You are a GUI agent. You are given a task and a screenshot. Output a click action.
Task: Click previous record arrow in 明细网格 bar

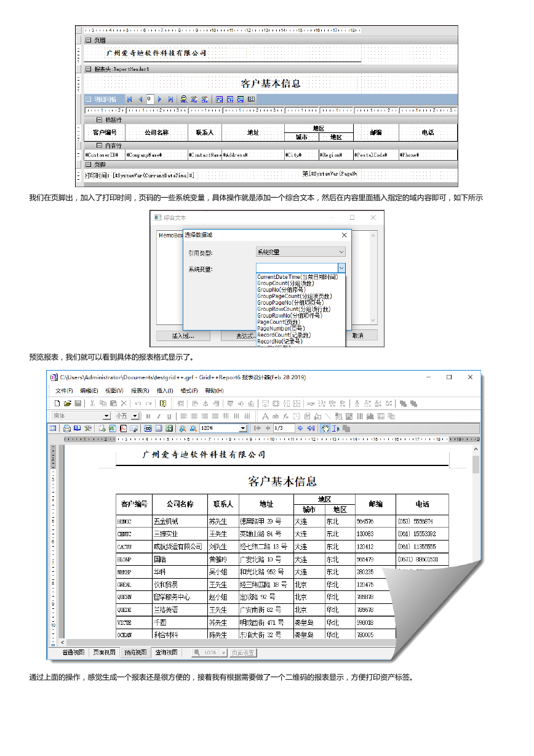tap(140, 99)
